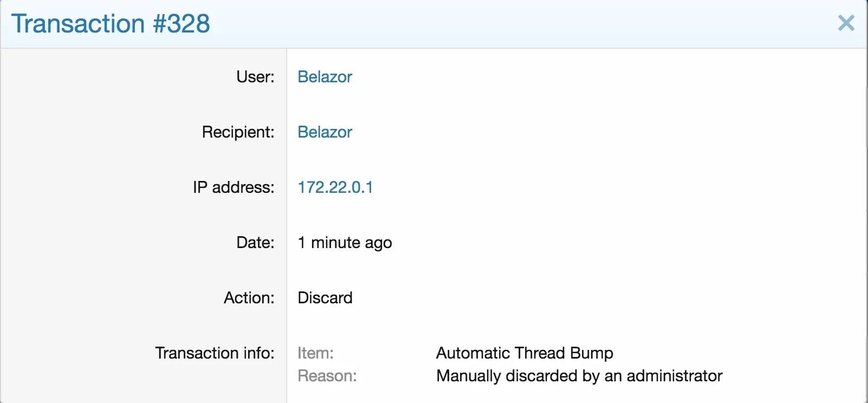This screenshot has height=403, width=868.
Task: Click the Discard action value
Action: tap(325, 298)
